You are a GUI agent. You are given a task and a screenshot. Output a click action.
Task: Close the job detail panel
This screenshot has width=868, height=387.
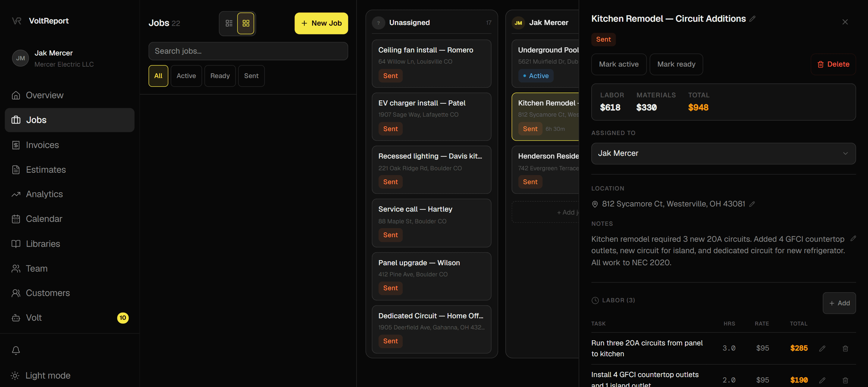845,22
